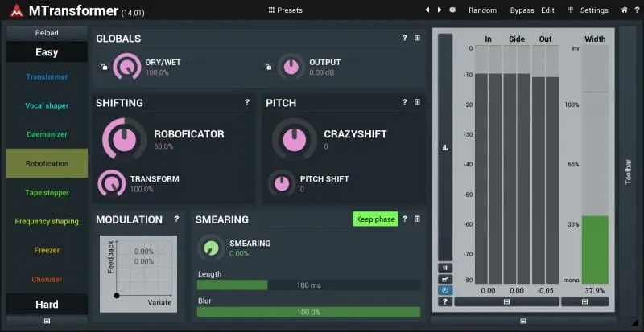Viewport: 644px width, 332px height.
Task: Toggle the Keep phase button
Action: (x=375, y=219)
